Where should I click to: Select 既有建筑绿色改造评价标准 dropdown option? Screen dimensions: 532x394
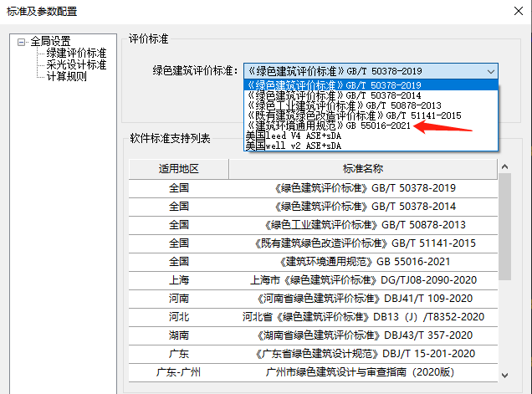(371, 115)
